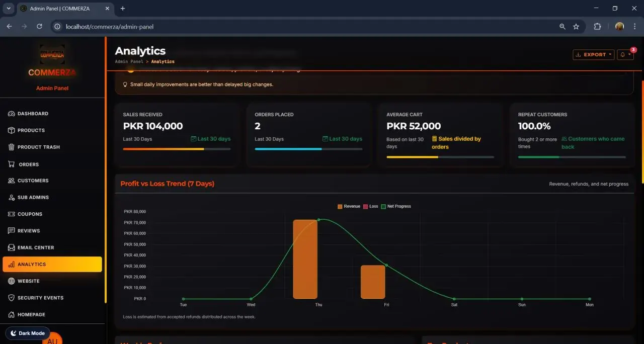Screen dimensions: 644x344
Task: Open Coupons section
Action: pyautogui.click(x=52, y=214)
